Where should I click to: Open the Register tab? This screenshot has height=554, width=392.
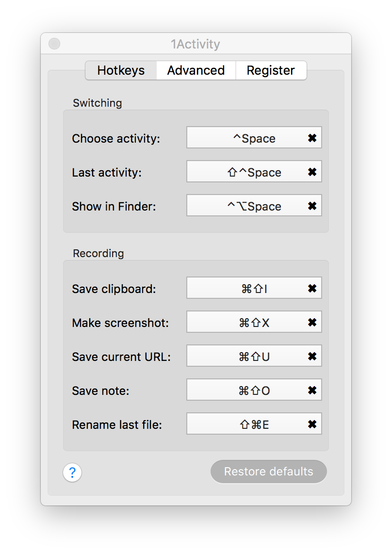pyautogui.click(x=271, y=70)
